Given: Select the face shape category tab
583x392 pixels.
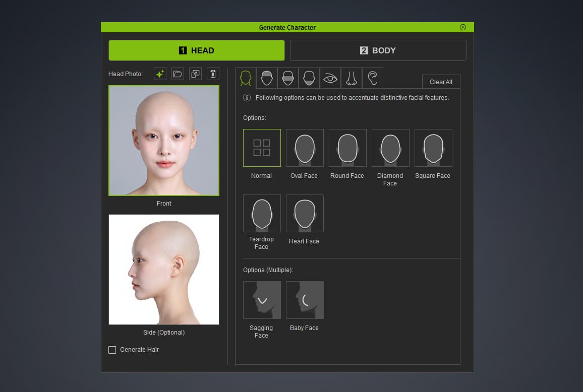Looking at the screenshot, I should [246, 78].
